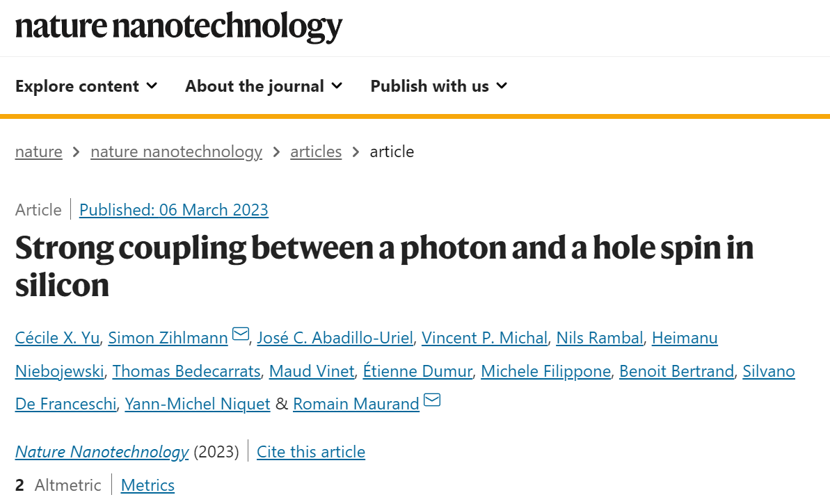Viewport: 830px width, 504px height.
Task: Select author Yann-Michel Niquet
Action: pyautogui.click(x=198, y=404)
